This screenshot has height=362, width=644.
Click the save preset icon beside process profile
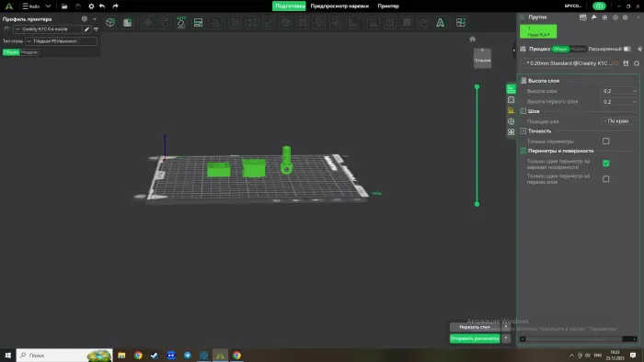tap(626, 63)
